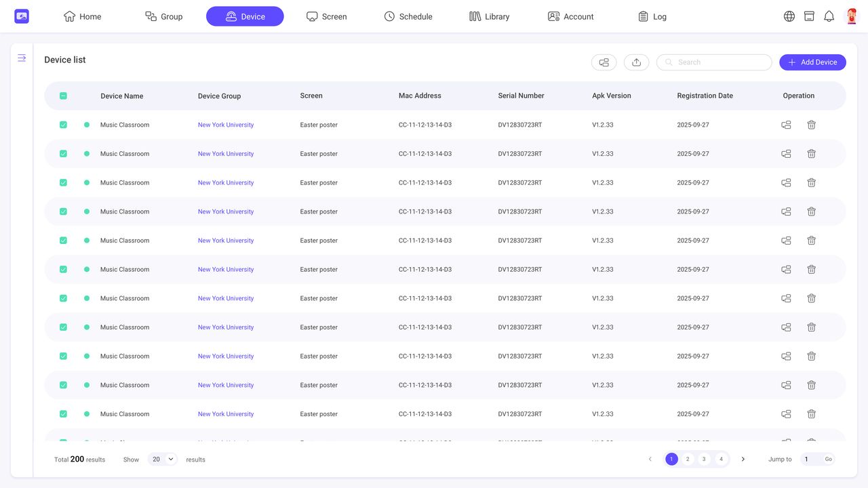
Task: Uncheck the fourth device row checkbox
Action: [63, 211]
